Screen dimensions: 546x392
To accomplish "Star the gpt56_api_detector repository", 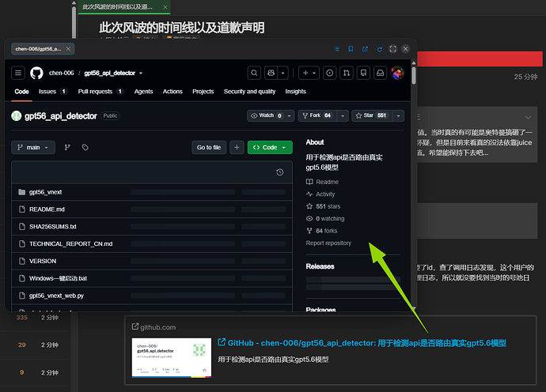I will click(x=372, y=116).
